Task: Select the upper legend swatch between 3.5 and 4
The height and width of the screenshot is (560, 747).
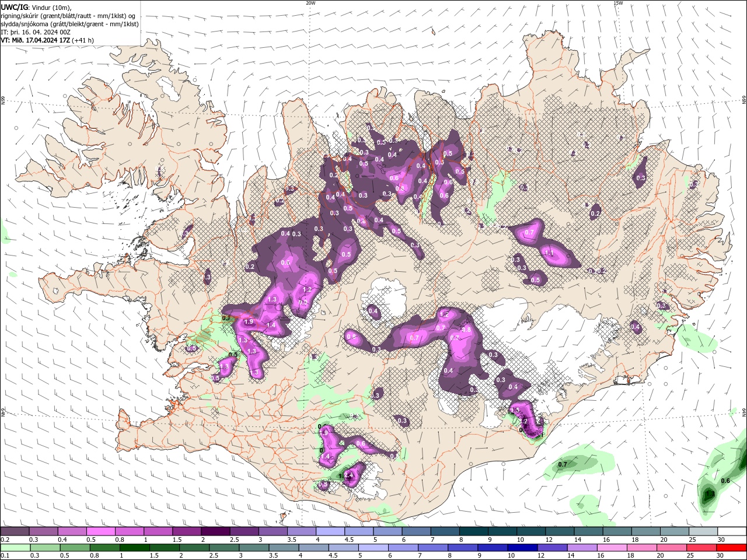Action: (x=302, y=531)
